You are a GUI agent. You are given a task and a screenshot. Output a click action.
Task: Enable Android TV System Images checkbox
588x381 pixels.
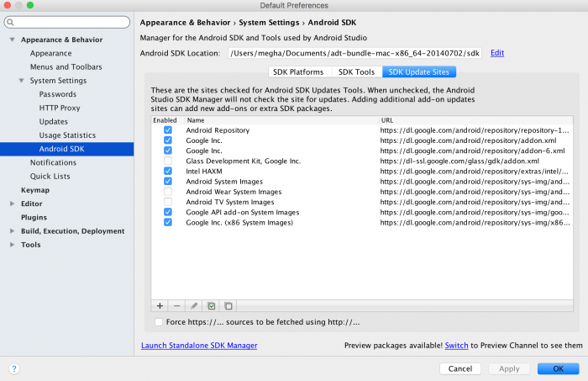(x=168, y=202)
